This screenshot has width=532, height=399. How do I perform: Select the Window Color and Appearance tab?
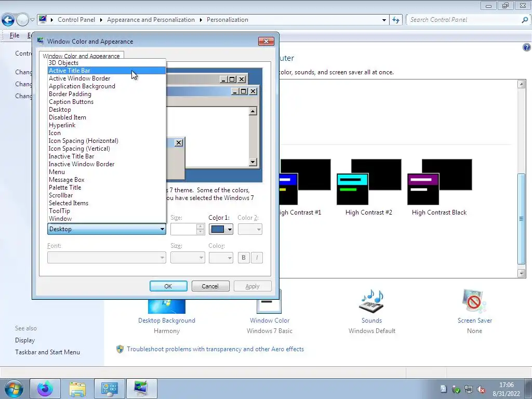[81, 56]
